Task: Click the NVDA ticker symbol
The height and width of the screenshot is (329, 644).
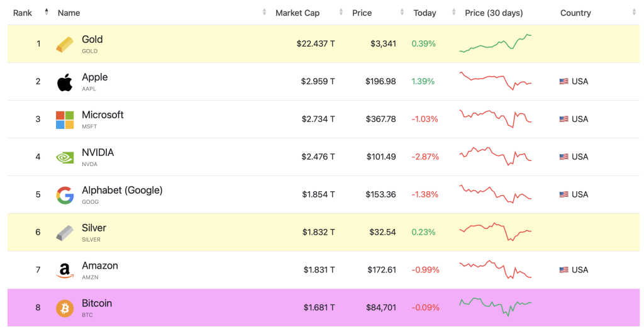Action: 89,164
